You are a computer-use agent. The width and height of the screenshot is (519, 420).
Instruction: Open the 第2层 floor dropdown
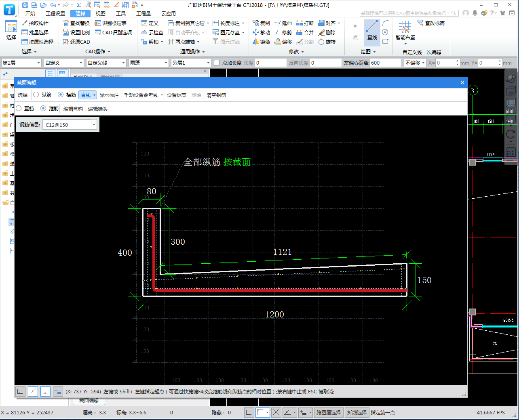coord(21,63)
